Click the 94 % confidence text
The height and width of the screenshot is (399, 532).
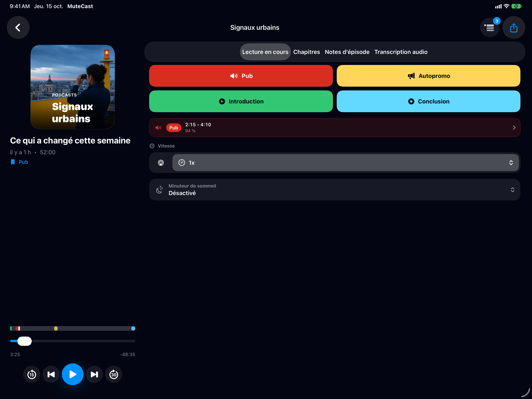190,131
